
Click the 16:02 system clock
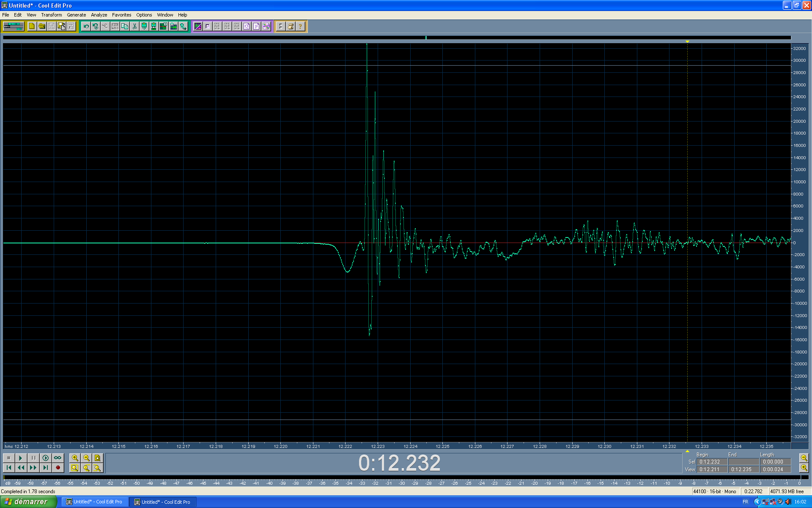800,502
